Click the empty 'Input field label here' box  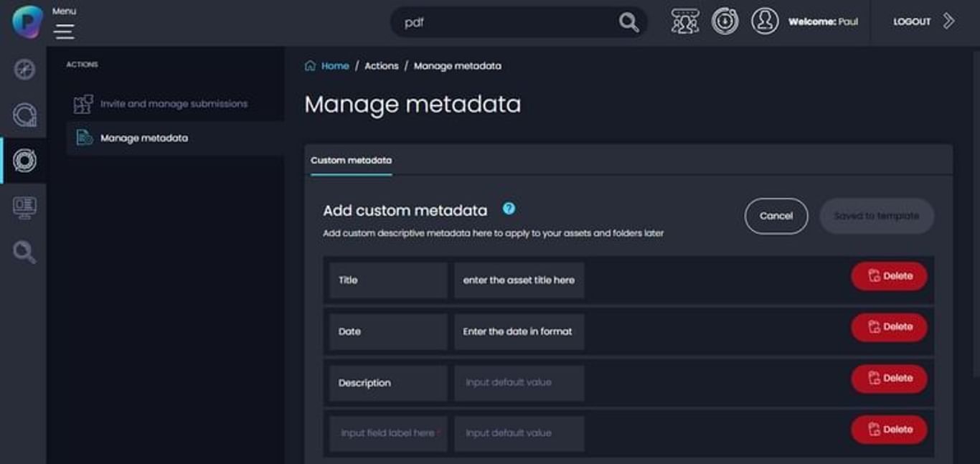(388, 434)
